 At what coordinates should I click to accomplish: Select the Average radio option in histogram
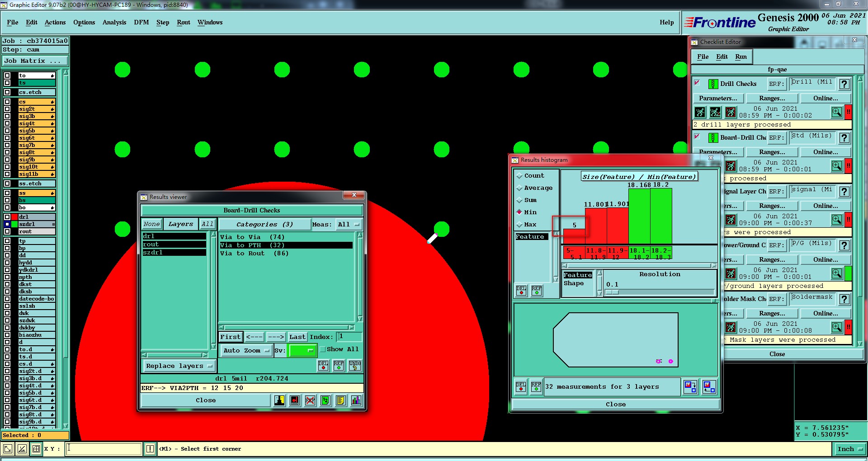pos(519,188)
